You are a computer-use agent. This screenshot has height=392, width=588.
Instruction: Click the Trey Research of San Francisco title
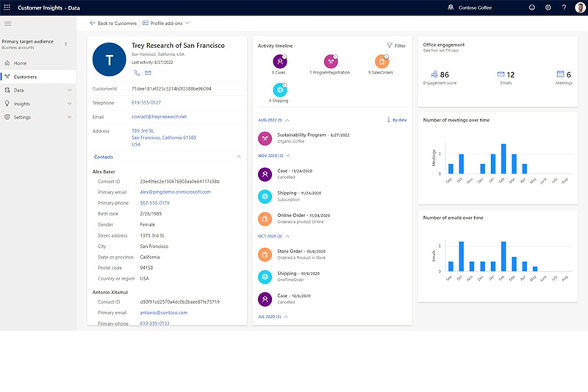178,46
